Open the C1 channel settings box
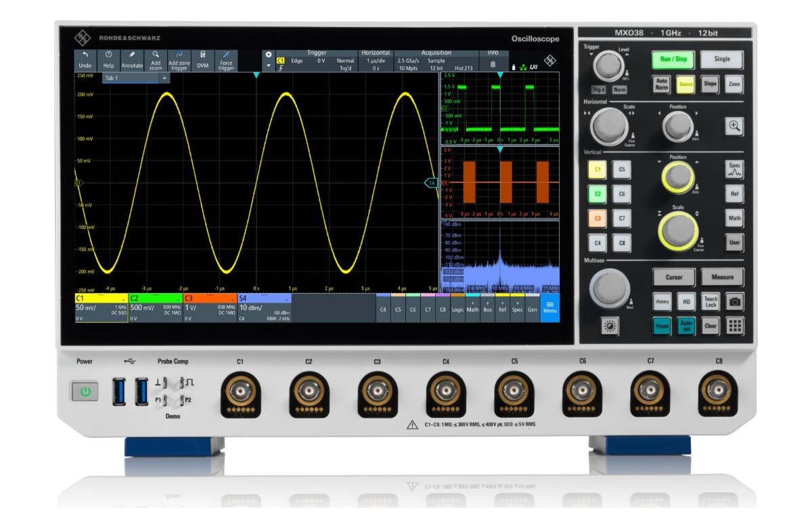The width and height of the screenshot is (812, 528). 101,307
